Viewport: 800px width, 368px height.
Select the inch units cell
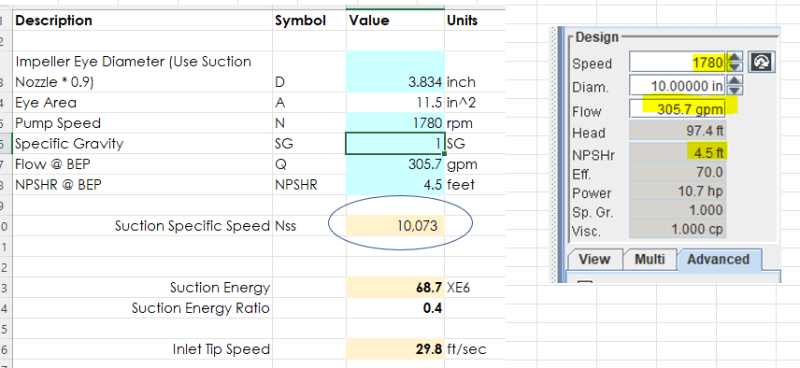[474, 71]
